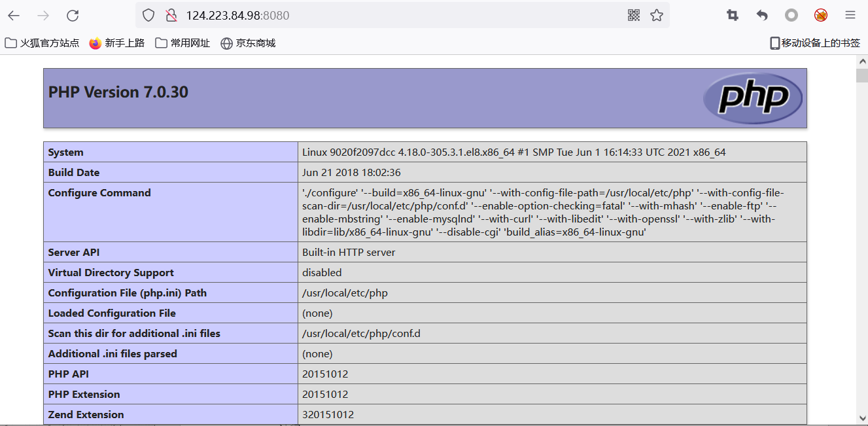Click the undo arrow toolbar icon
This screenshot has width=868, height=426.
[x=762, y=15]
